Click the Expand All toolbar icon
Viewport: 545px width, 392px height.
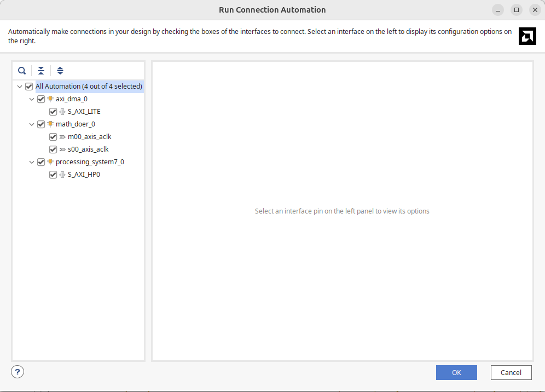[60, 71]
